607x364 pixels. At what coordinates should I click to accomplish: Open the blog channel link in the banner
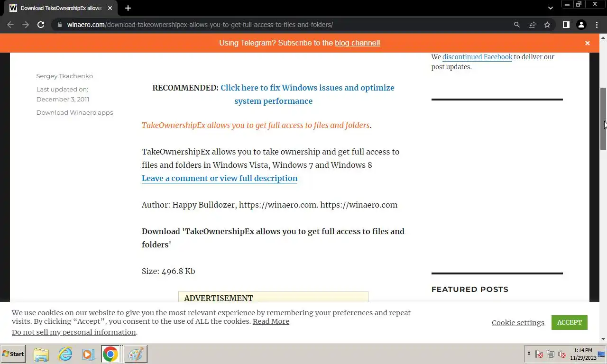358,43
